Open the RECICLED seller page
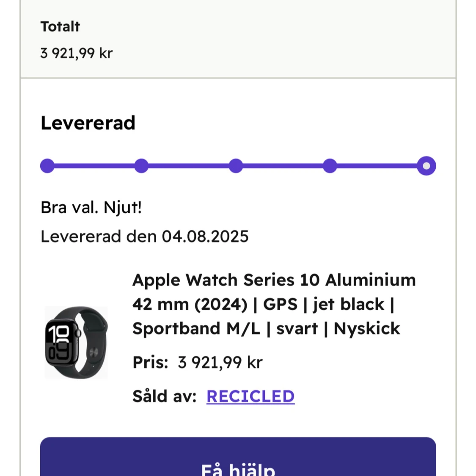476x476 pixels. pos(250,396)
